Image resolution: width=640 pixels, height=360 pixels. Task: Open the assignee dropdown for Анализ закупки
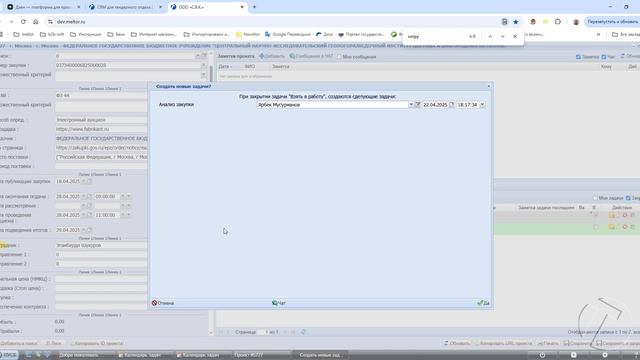[x=411, y=105]
